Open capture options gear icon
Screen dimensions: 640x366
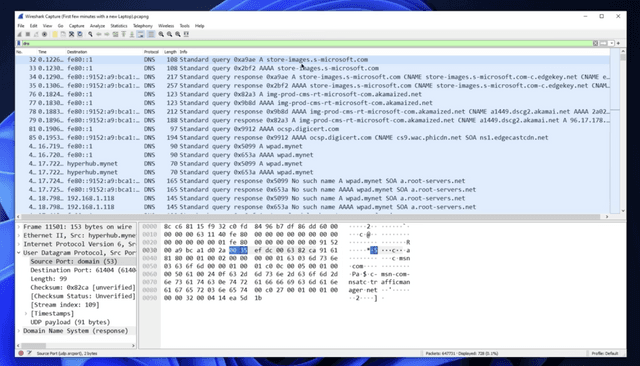point(44,34)
